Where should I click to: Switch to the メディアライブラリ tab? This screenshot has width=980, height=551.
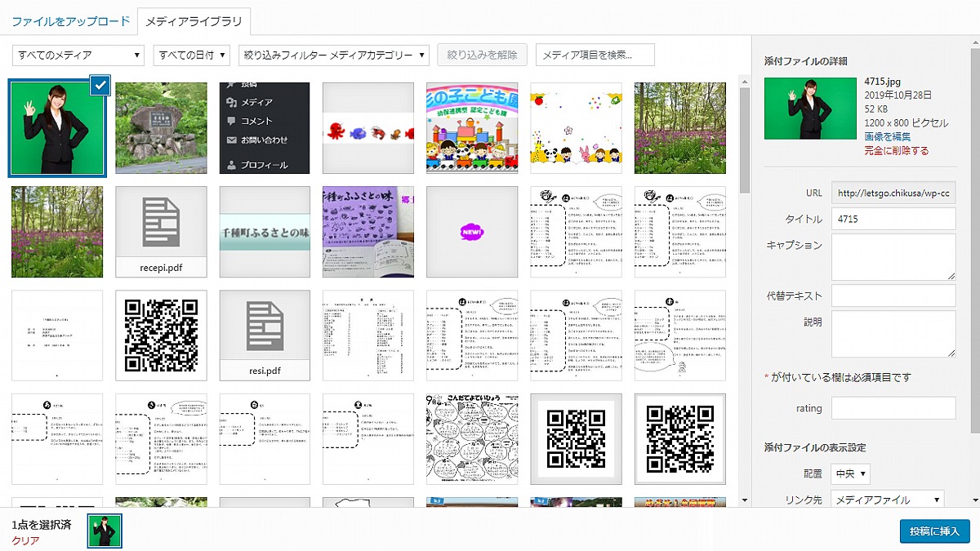tap(194, 21)
